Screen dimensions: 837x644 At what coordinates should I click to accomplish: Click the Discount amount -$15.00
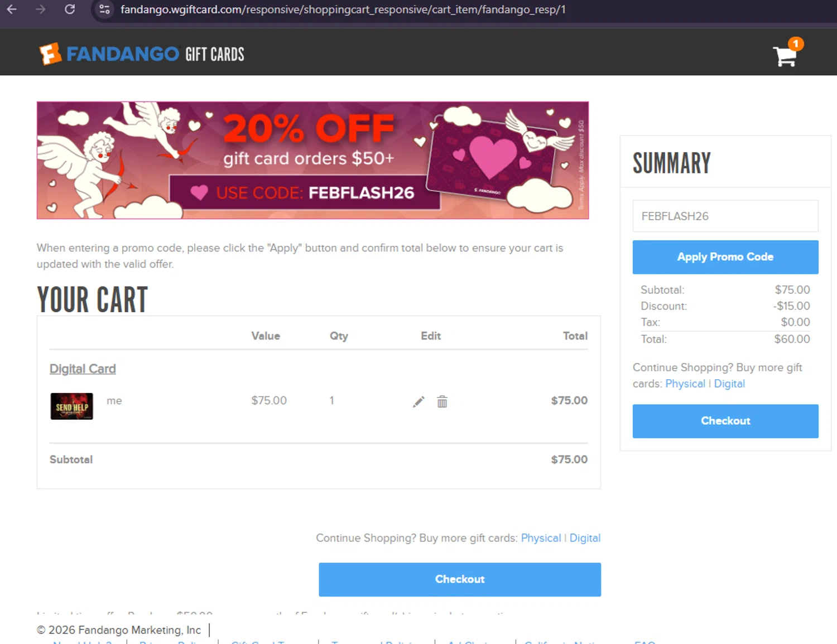(x=791, y=306)
